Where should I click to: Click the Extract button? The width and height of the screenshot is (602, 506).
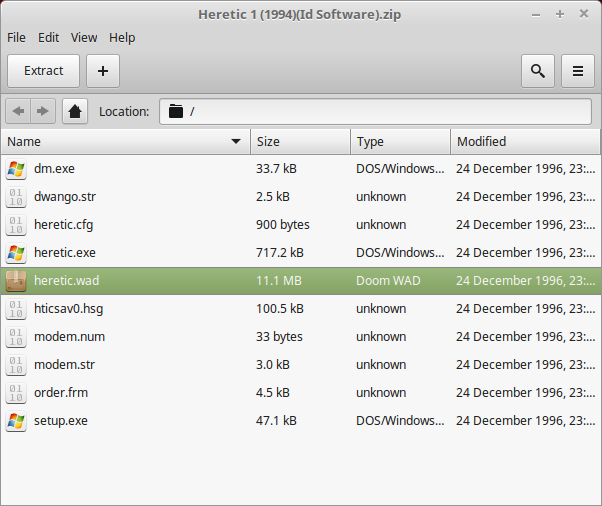[x=43, y=71]
